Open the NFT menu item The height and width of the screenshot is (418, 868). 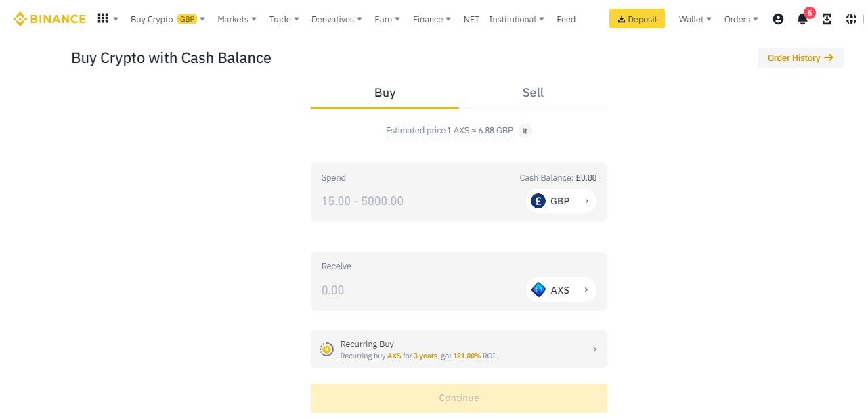coord(471,19)
